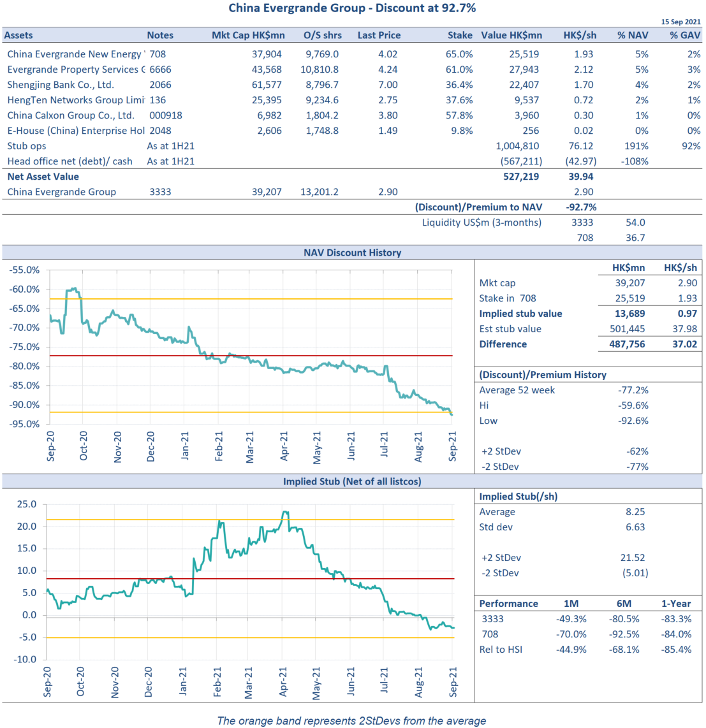Select the "Average 52 week" label
The image size is (706, 728).
(517, 391)
